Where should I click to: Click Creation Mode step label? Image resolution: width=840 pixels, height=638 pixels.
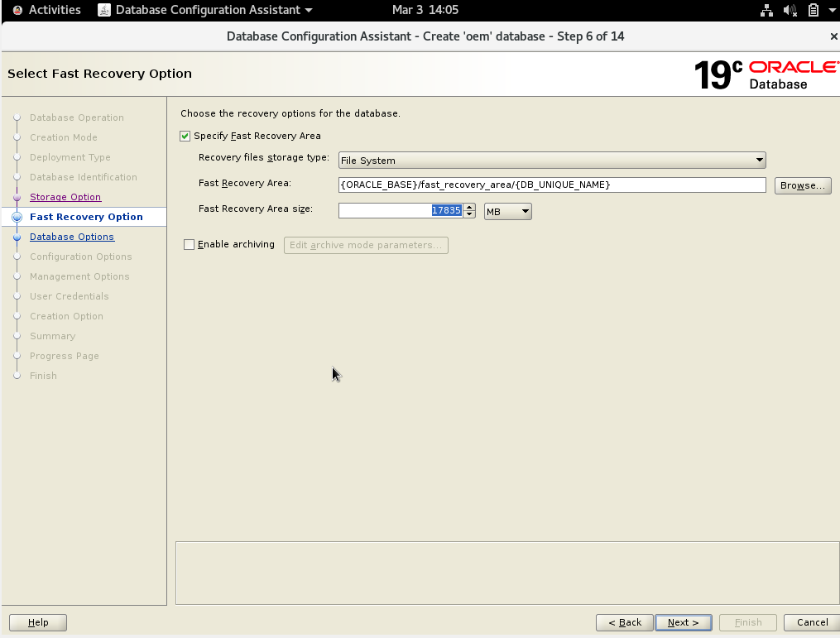click(x=63, y=137)
